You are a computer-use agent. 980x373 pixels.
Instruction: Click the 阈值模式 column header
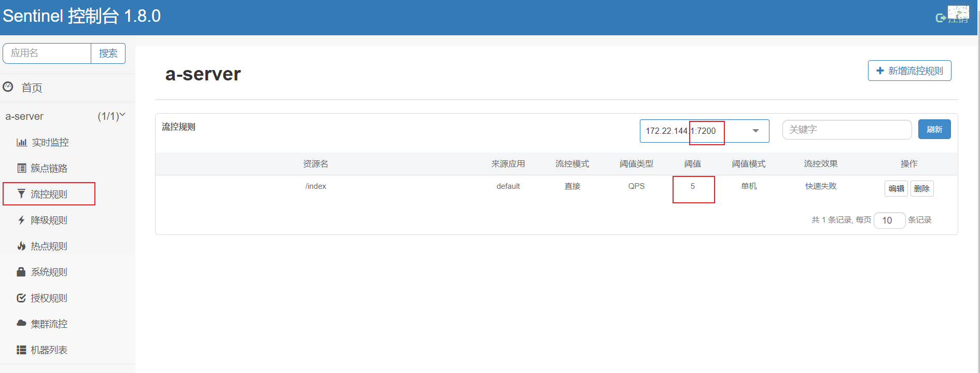749,164
